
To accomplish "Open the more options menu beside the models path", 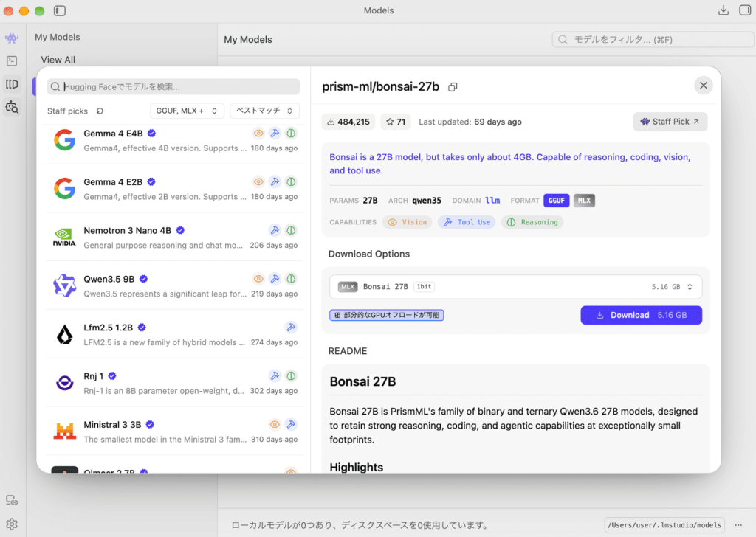I will tap(738, 525).
